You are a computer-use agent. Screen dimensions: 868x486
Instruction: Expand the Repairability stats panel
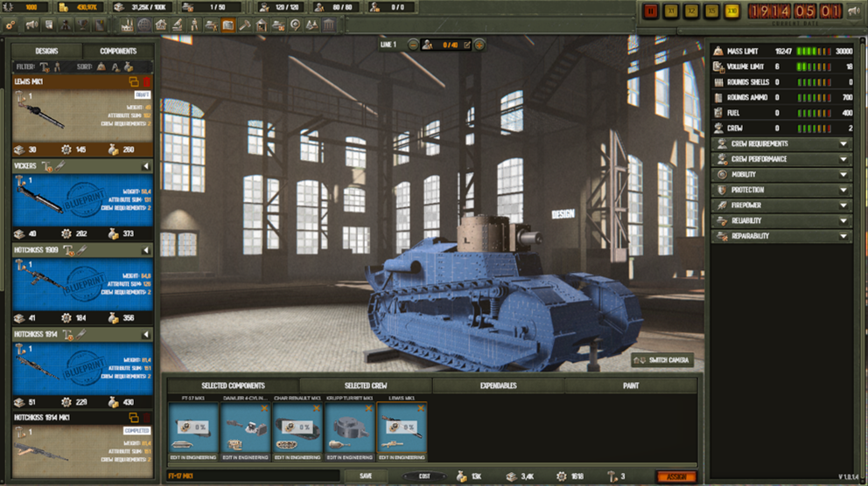pos(781,236)
